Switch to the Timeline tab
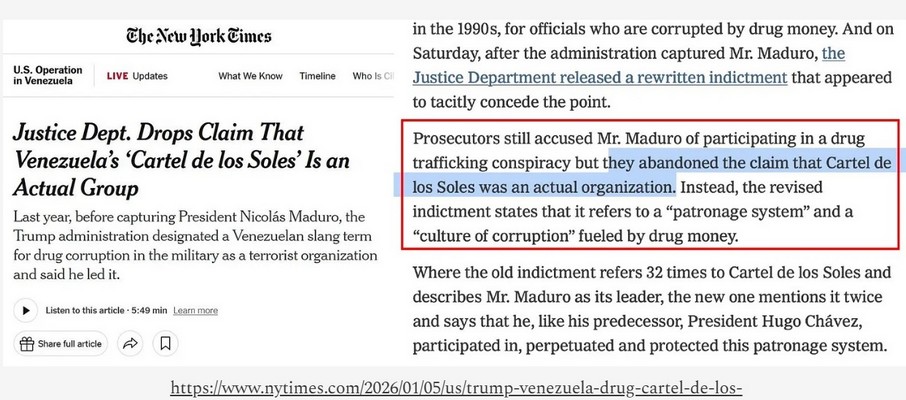906x400 pixels. (x=317, y=76)
